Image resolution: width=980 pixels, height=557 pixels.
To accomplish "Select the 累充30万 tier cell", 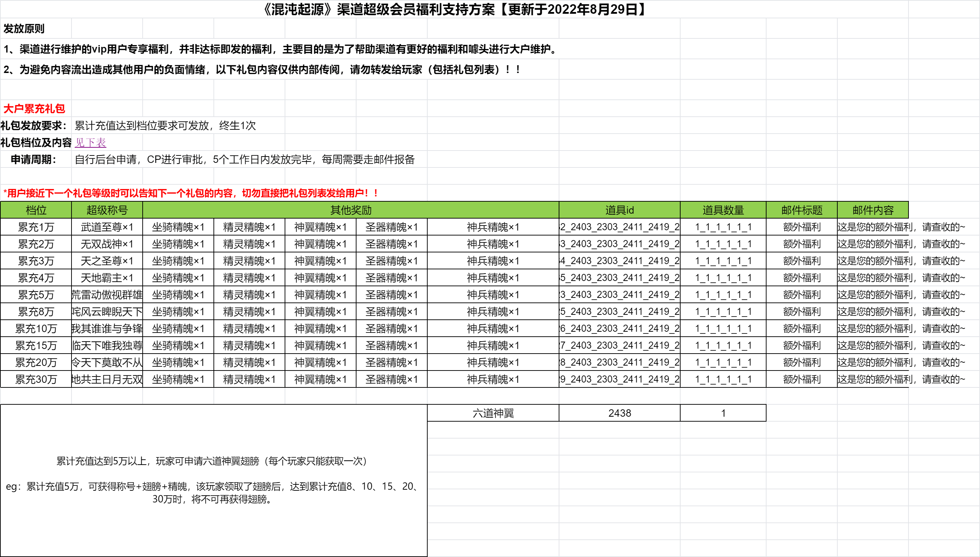I will (36, 379).
